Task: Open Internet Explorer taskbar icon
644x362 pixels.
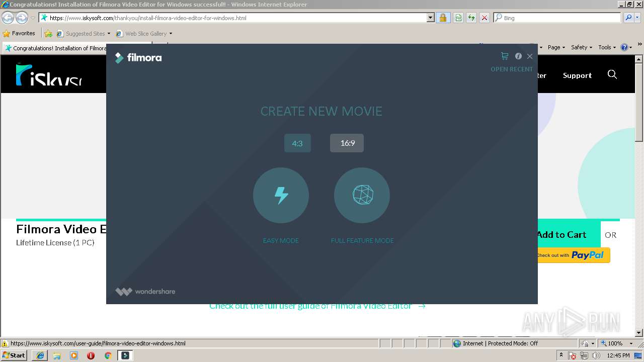Action: (x=40, y=355)
